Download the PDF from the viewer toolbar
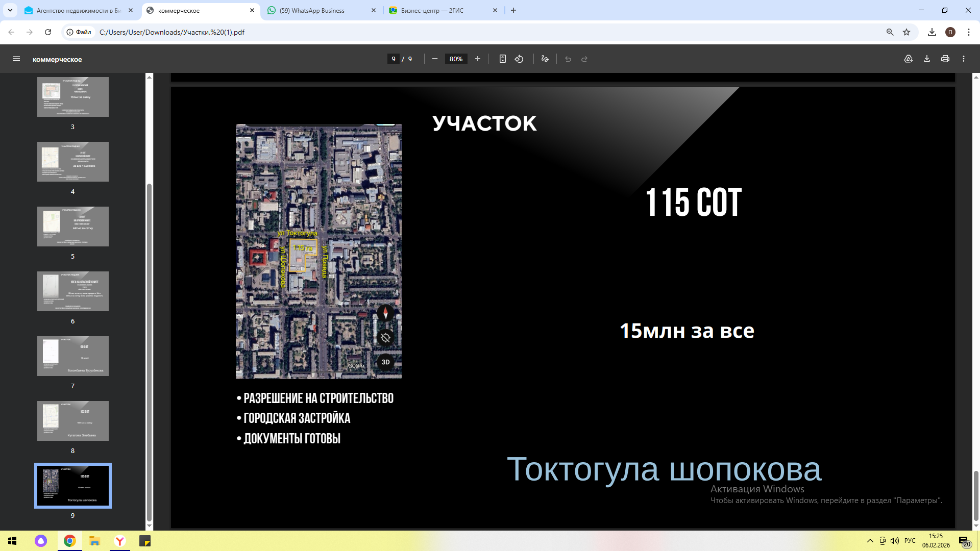 [926, 59]
